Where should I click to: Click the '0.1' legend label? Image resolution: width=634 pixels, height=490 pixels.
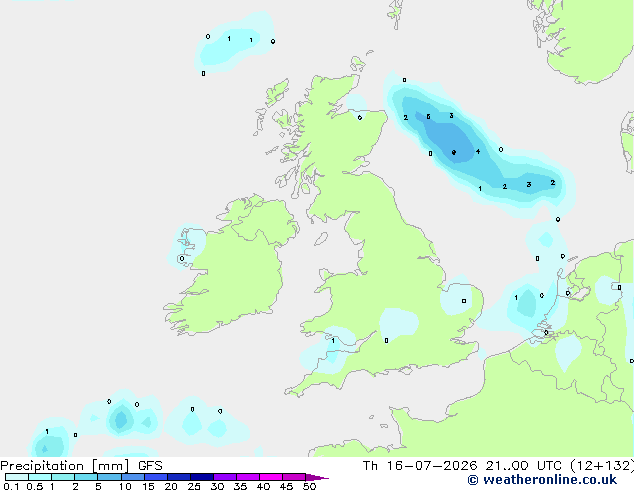[11, 486]
